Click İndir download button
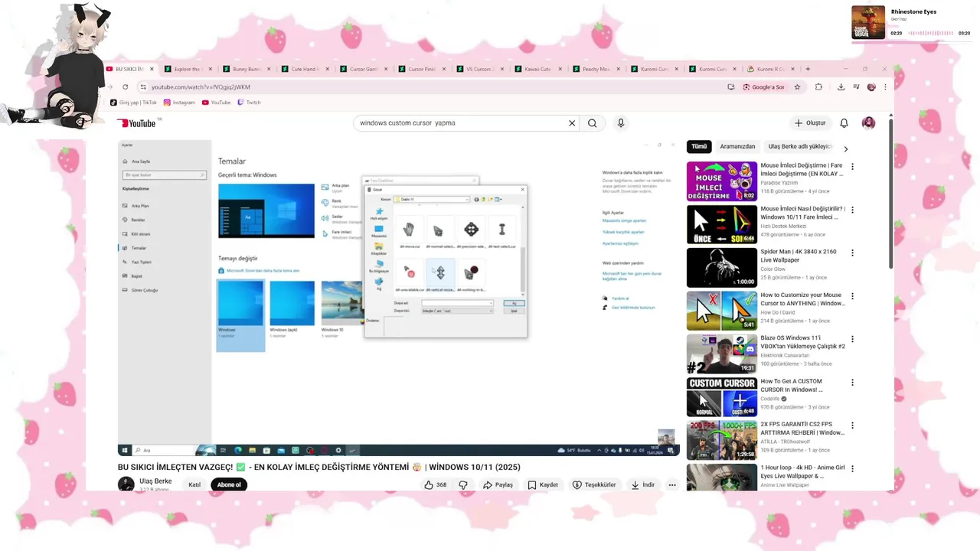The height and width of the screenshot is (551, 980). (643, 484)
